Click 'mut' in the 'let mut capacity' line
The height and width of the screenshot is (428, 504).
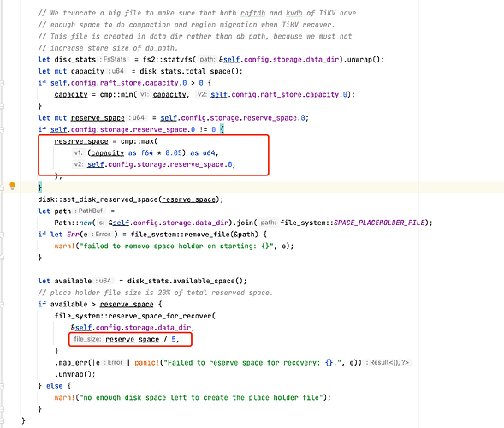coord(61,71)
